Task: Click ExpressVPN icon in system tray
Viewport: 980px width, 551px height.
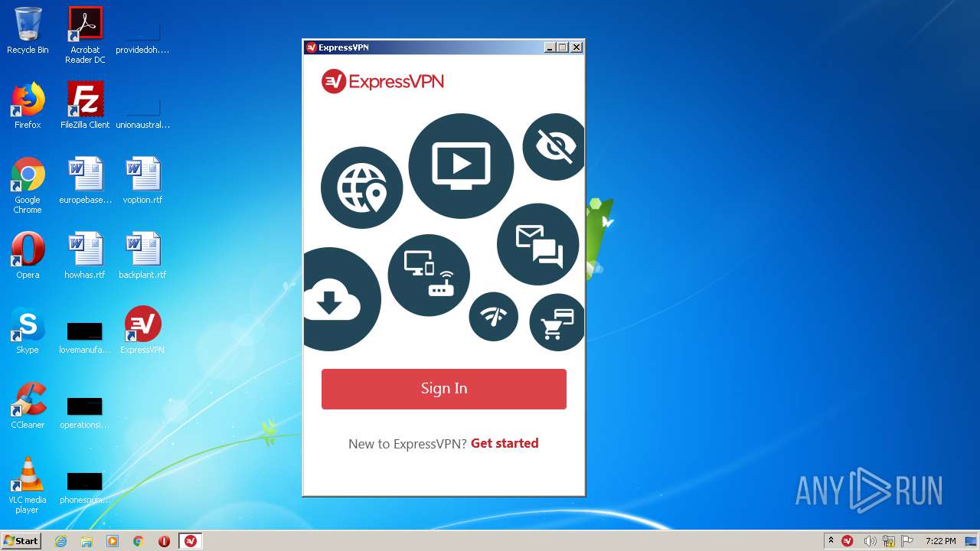Action: pos(848,541)
